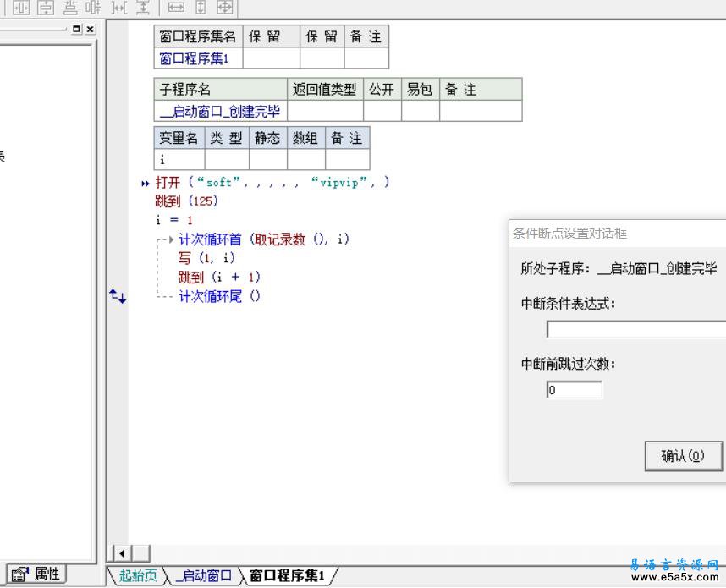
Task: Click the 子程序名 header cell
Action: [220, 90]
